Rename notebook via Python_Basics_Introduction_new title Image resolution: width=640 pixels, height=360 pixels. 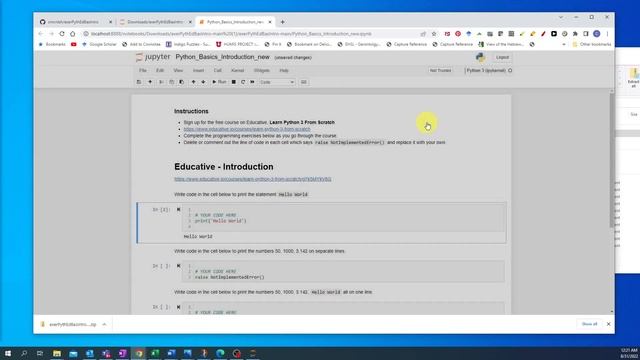222,57
